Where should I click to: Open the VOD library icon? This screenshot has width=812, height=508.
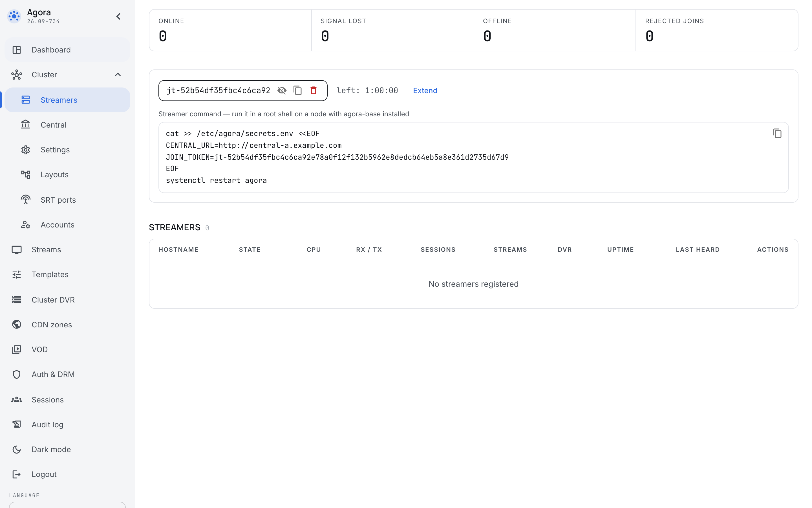(16, 349)
